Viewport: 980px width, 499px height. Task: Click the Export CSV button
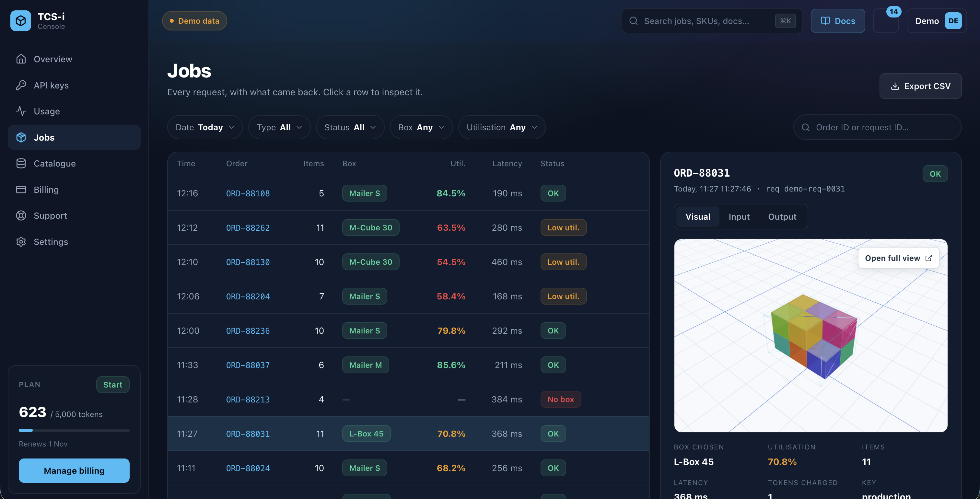920,86
